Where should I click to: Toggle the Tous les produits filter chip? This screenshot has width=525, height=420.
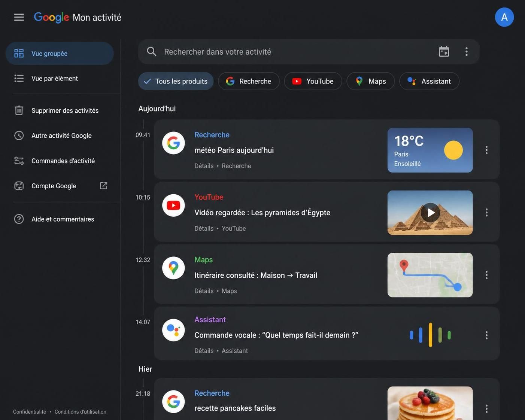(x=176, y=81)
